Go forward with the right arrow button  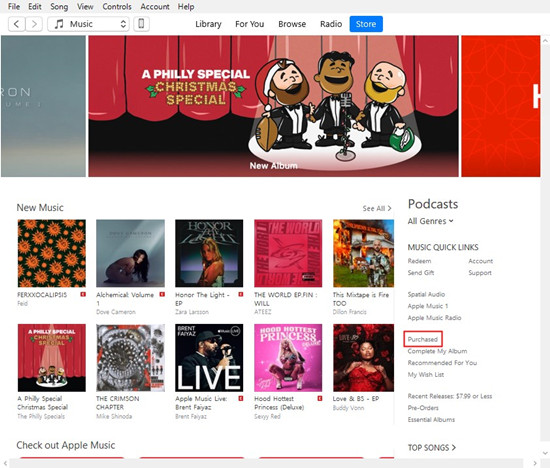pyautogui.click(x=34, y=24)
